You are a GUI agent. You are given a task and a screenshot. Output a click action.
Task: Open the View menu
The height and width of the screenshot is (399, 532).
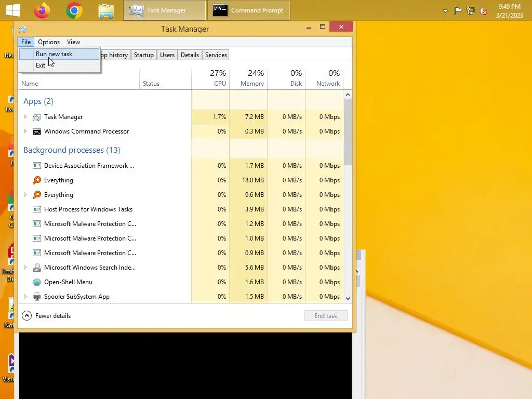[x=73, y=42]
